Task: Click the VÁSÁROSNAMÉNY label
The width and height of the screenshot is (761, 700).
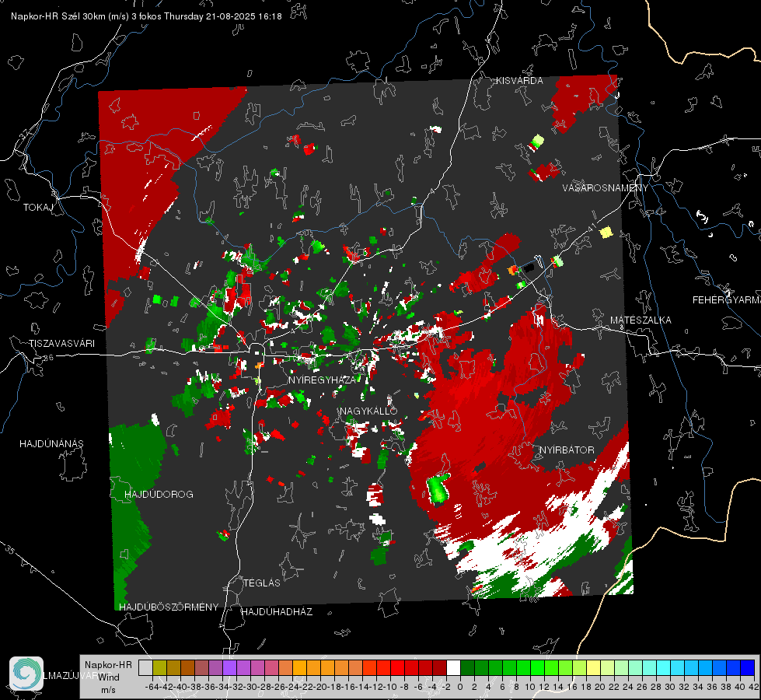Action: (x=606, y=188)
